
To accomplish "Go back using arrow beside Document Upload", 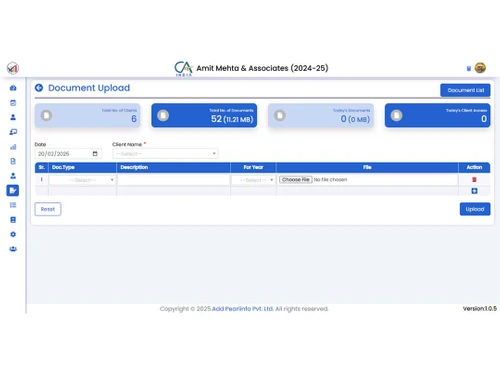I will pos(39,88).
